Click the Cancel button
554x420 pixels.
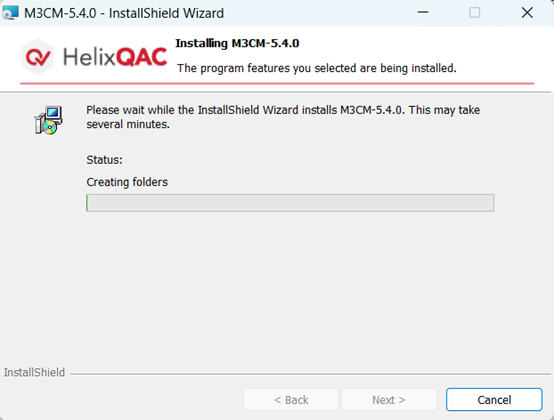point(494,400)
